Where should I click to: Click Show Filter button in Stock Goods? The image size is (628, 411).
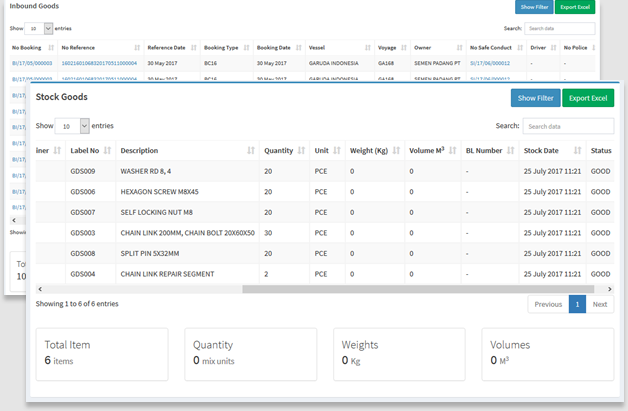point(535,98)
